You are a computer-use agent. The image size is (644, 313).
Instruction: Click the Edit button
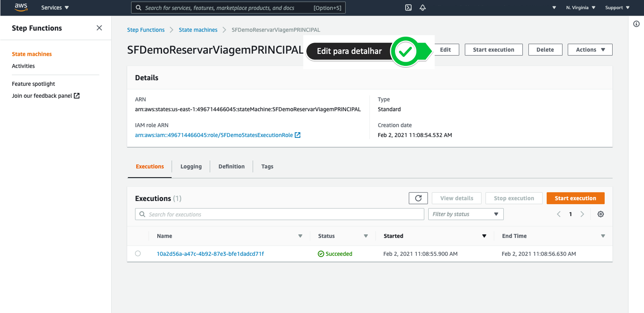tap(446, 50)
